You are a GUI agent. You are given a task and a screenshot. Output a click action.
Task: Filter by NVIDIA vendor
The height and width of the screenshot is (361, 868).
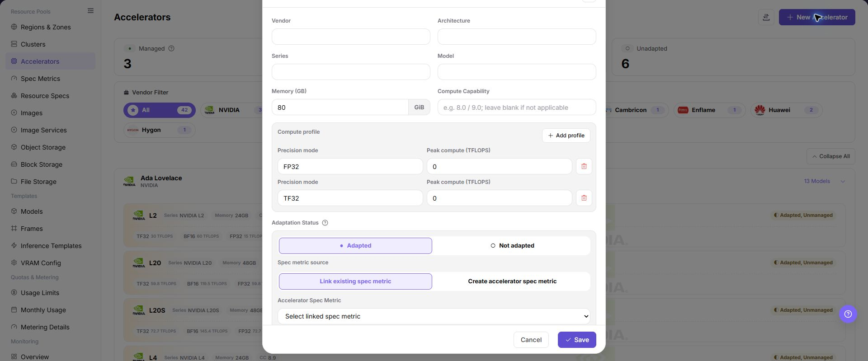[232, 110]
